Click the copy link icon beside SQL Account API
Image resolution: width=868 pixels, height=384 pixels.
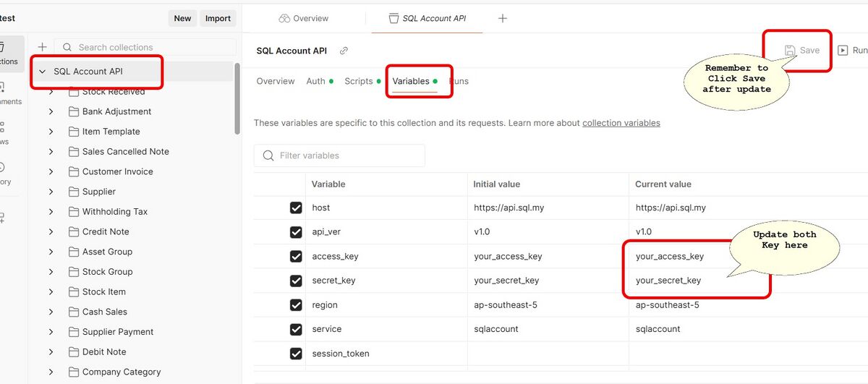[x=344, y=51]
